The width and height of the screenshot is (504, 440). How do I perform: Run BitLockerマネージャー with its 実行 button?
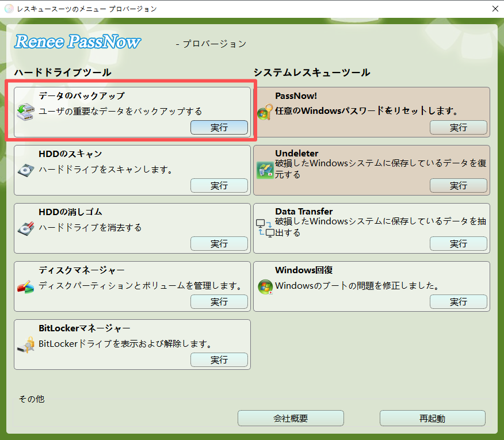(x=219, y=359)
